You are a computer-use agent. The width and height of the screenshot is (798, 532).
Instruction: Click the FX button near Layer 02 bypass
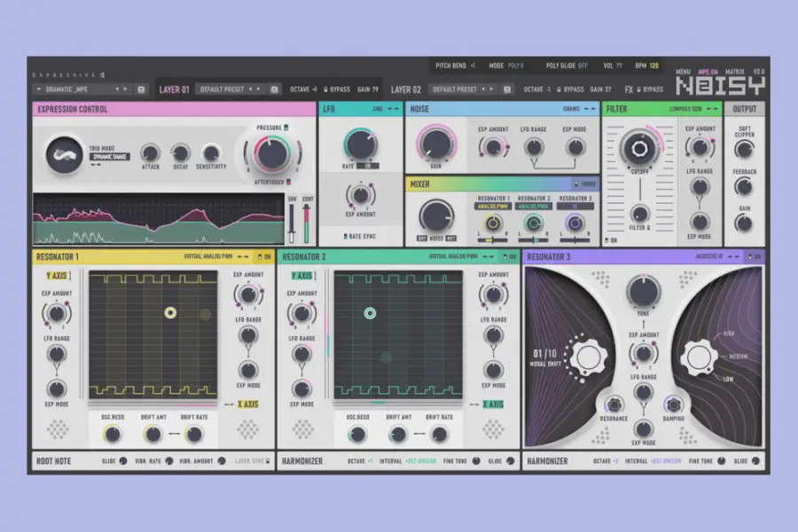point(629,89)
